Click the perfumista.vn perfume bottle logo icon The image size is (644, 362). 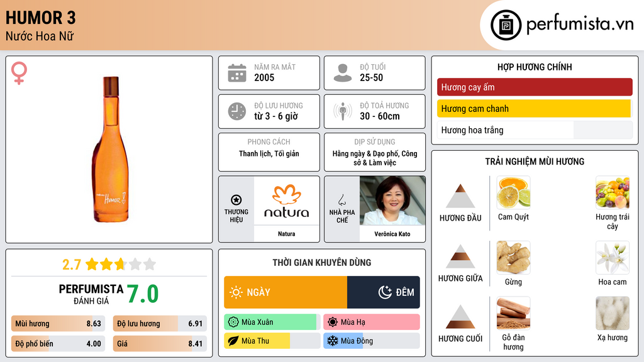(x=506, y=25)
